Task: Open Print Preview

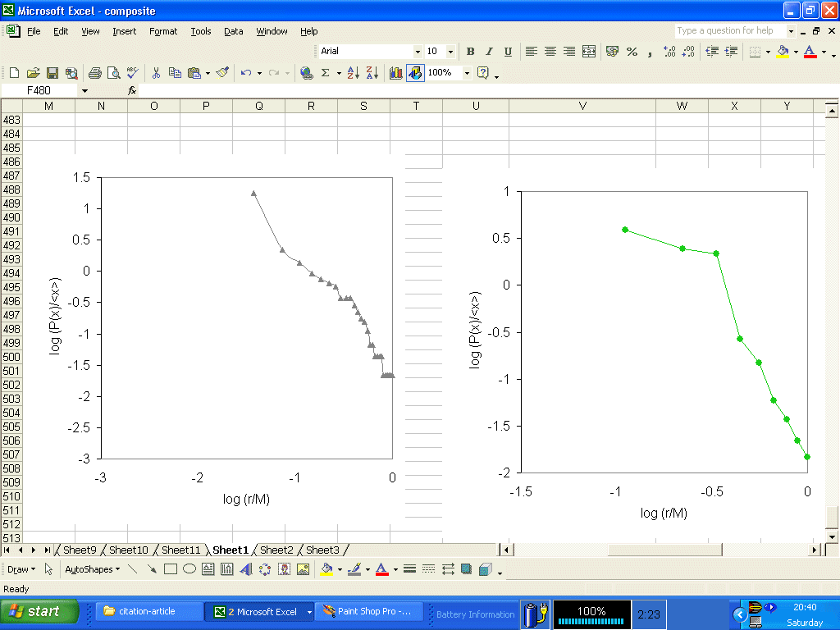Action: 113,73
